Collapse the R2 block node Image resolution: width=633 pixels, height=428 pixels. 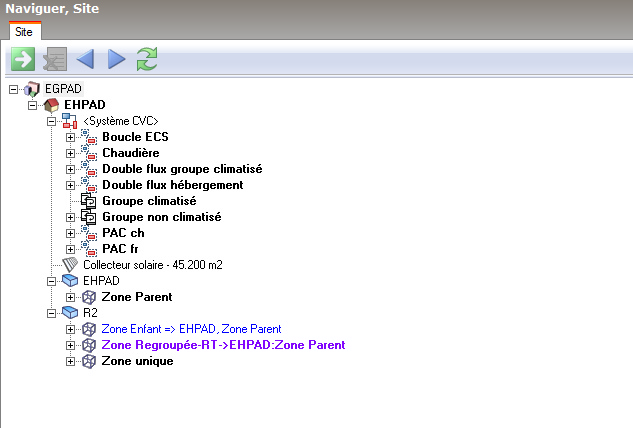click(x=52, y=313)
